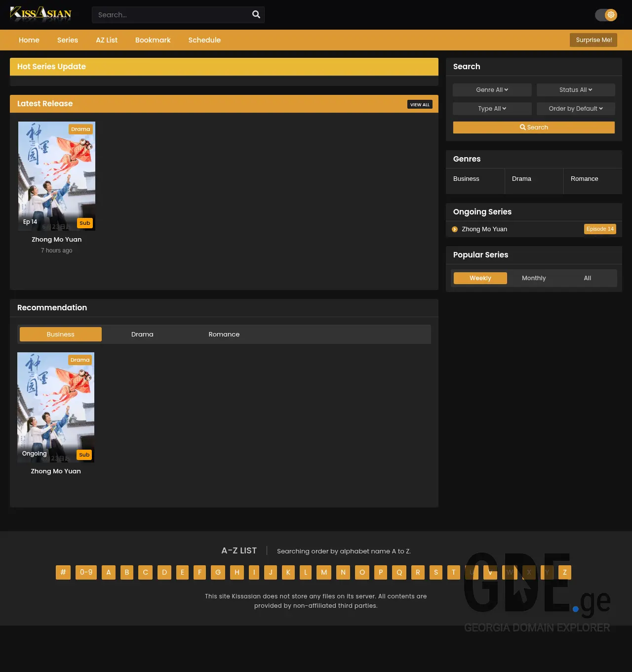The width and height of the screenshot is (632, 672).
Task: Click the Drama badge on Latest Release poster
Action: (x=80, y=129)
